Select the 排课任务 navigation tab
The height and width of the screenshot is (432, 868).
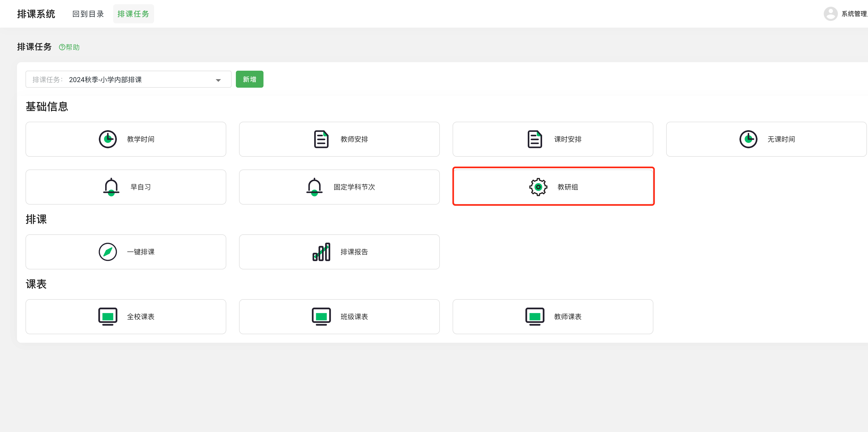pos(133,14)
